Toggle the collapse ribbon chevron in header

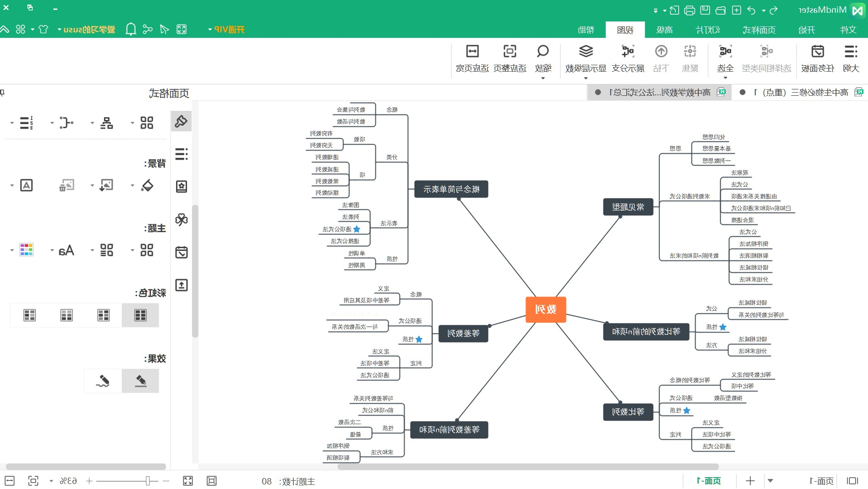[4, 29]
